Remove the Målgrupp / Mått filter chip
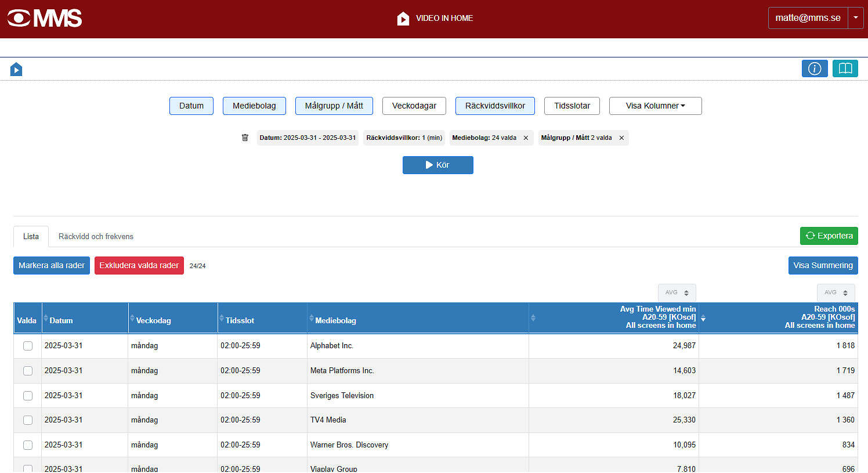 coord(621,138)
